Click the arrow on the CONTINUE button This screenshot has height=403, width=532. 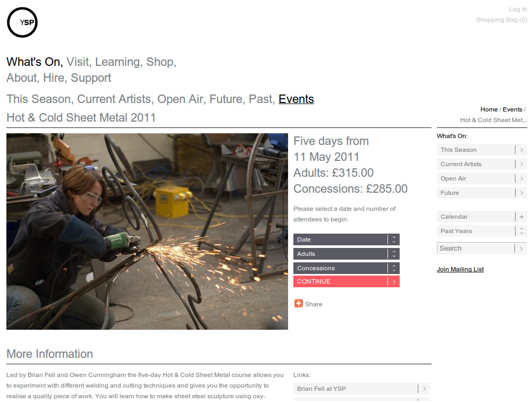pos(394,282)
